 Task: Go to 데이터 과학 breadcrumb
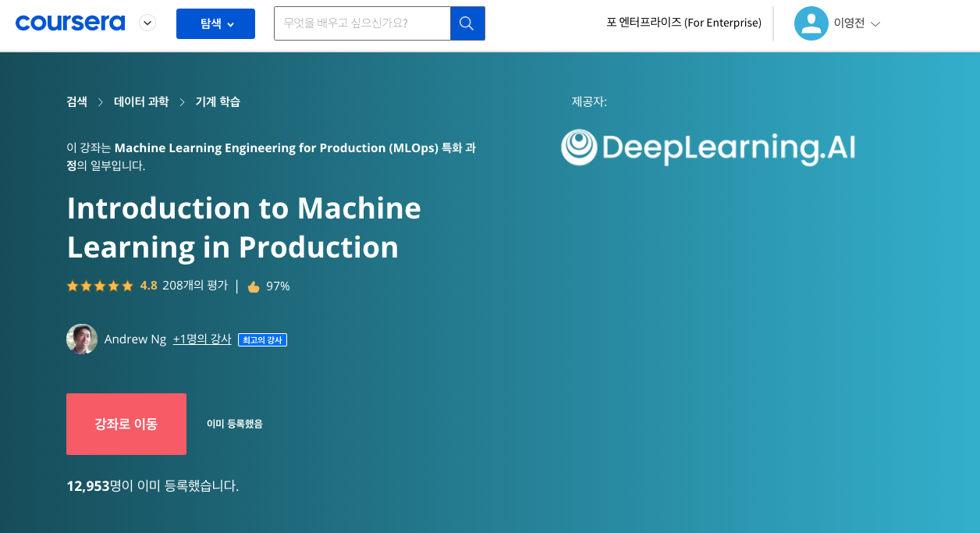[x=141, y=101]
